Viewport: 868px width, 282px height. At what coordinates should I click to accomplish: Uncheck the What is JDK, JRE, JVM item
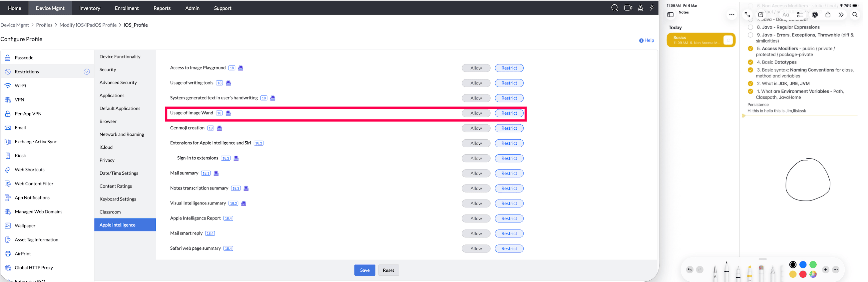(x=750, y=83)
